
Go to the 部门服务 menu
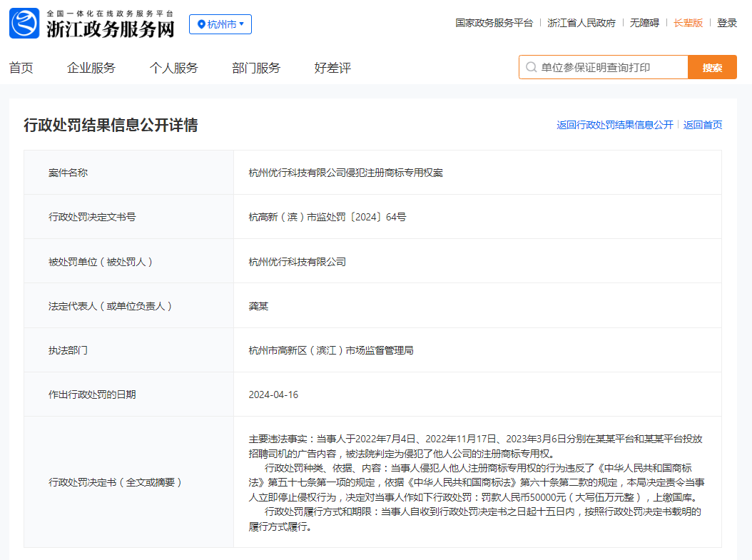click(256, 68)
